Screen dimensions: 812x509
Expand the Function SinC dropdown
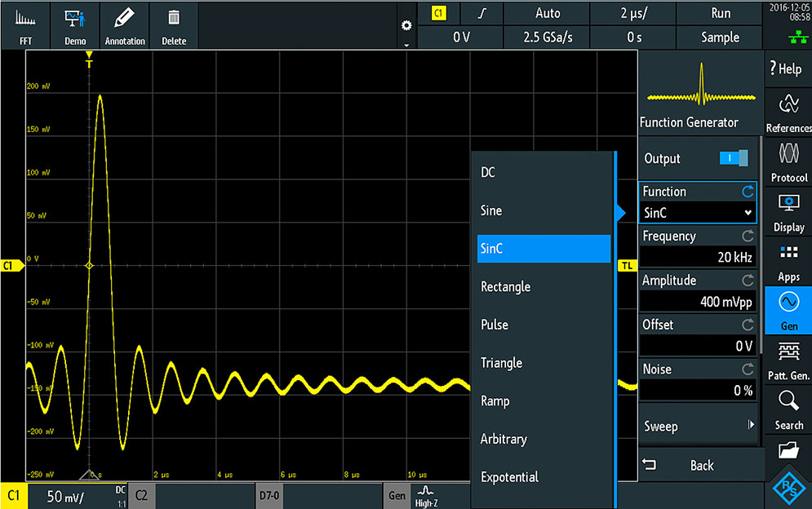pyautogui.click(x=698, y=212)
